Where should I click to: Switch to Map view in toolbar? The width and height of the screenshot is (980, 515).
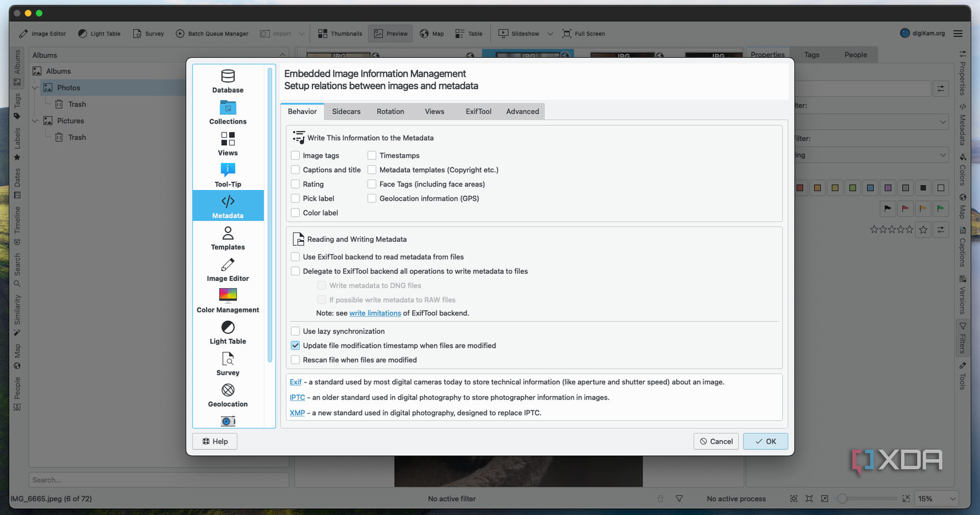tap(432, 34)
